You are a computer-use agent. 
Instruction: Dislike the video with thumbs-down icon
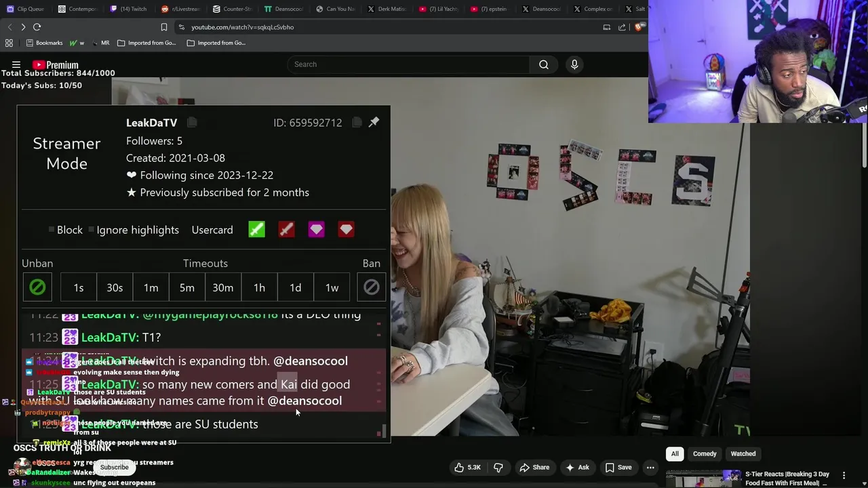click(498, 467)
